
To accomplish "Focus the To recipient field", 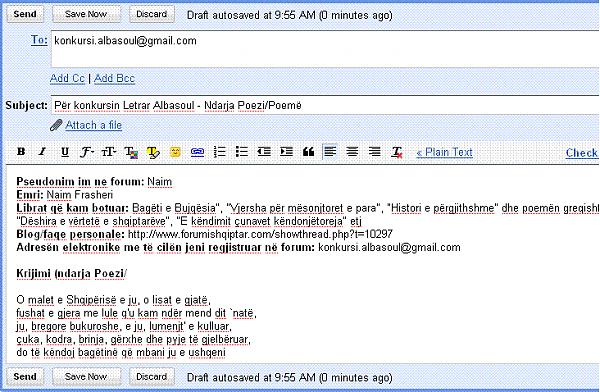I will (x=325, y=49).
